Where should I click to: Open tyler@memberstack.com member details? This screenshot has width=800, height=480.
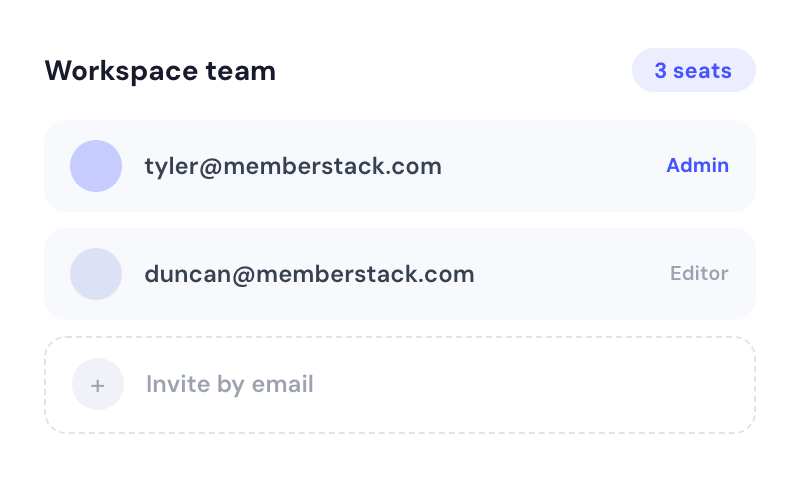tap(293, 166)
